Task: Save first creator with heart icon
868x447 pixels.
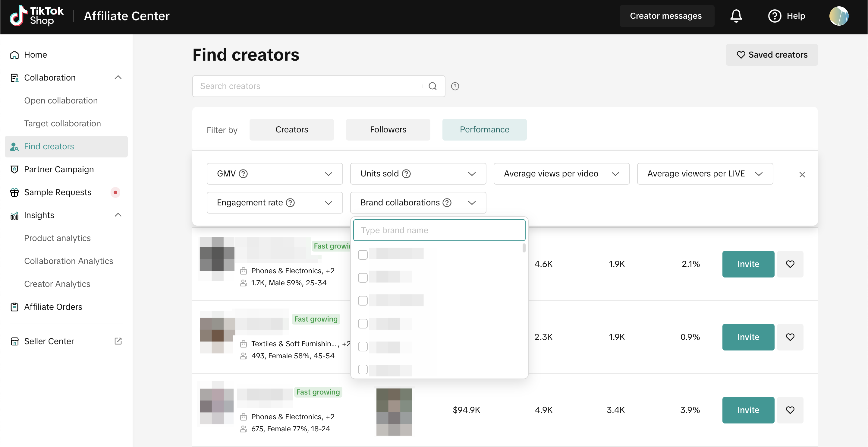Action: click(x=790, y=264)
